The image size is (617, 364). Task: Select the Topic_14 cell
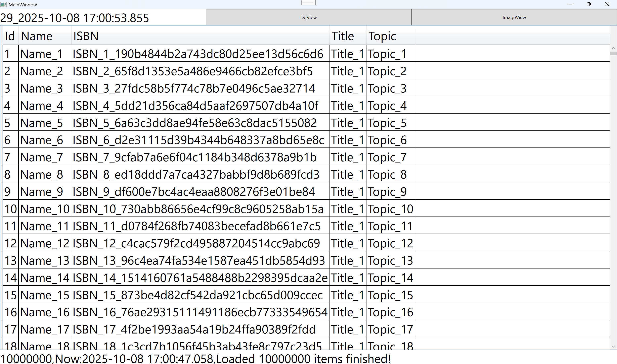(390, 278)
